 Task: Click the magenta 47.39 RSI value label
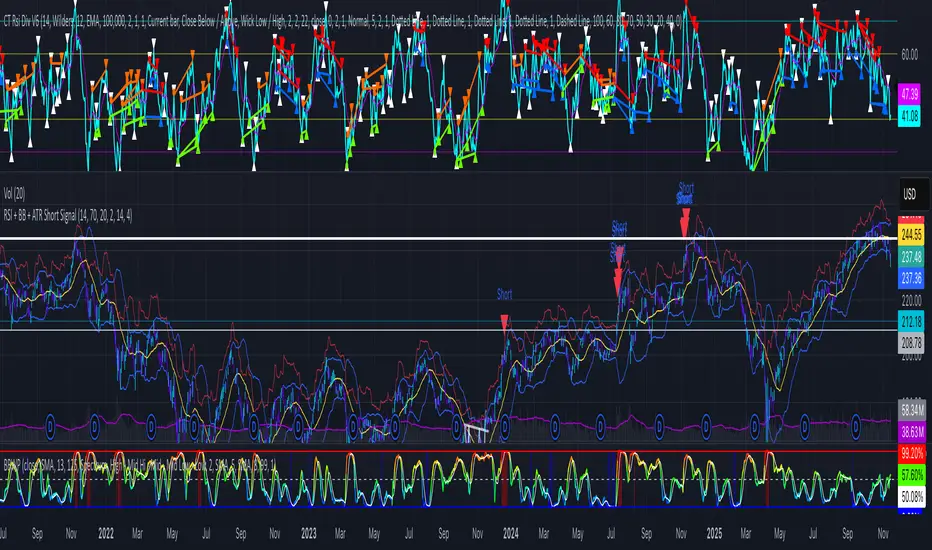point(910,92)
